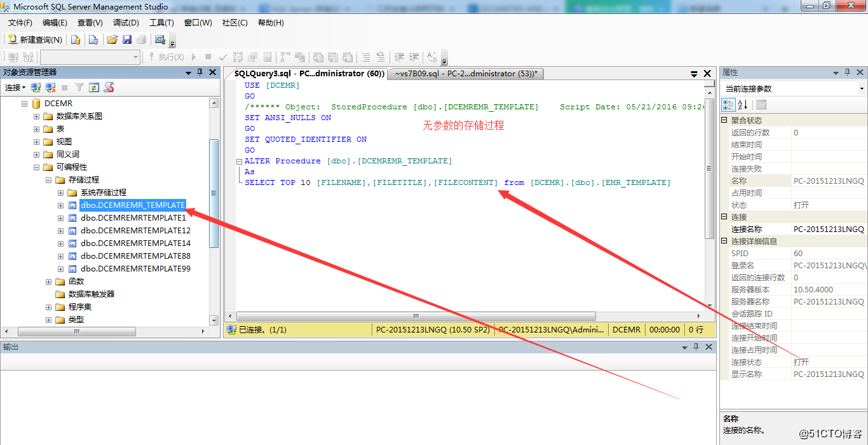Open the Object Explorer window position dropdown
This screenshot has height=445, width=868.
pyautogui.click(x=188, y=72)
